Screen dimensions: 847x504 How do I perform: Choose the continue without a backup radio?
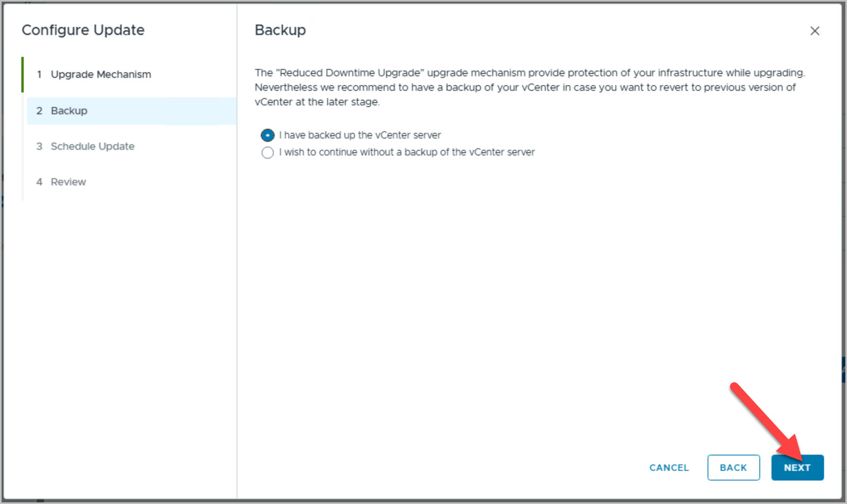pos(268,153)
